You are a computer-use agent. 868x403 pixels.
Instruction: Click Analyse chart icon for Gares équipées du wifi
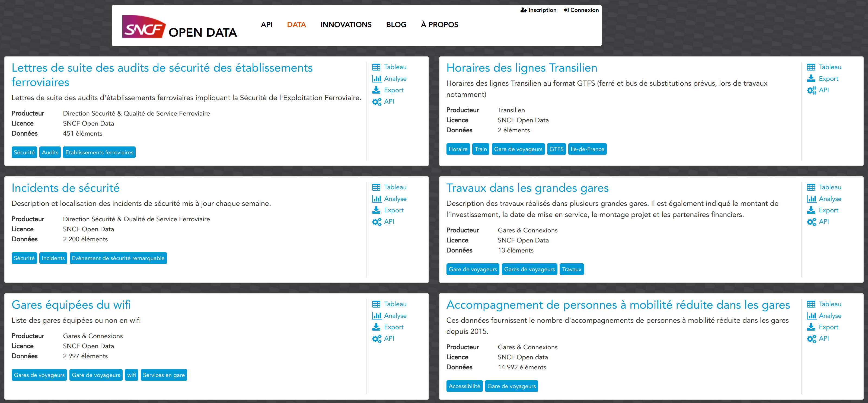pyautogui.click(x=376, y=316)
